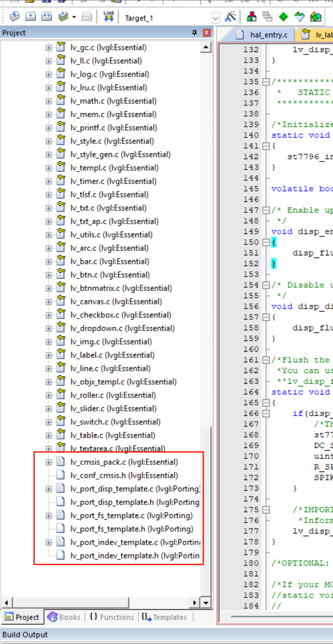Click the Project tree scroll-left arrow
333x644 pixels.
tap(6, 603)
